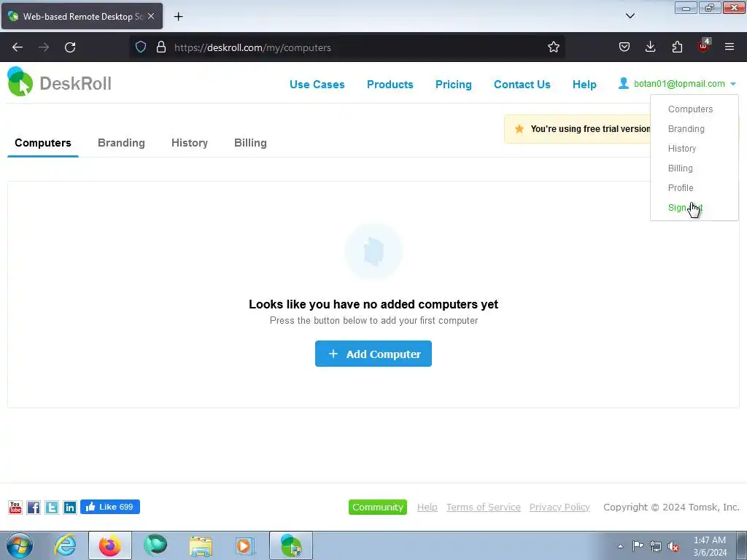This screenshot has height=560, width=747.
Task: Open the Action Center flag icon
Action: 638,546
